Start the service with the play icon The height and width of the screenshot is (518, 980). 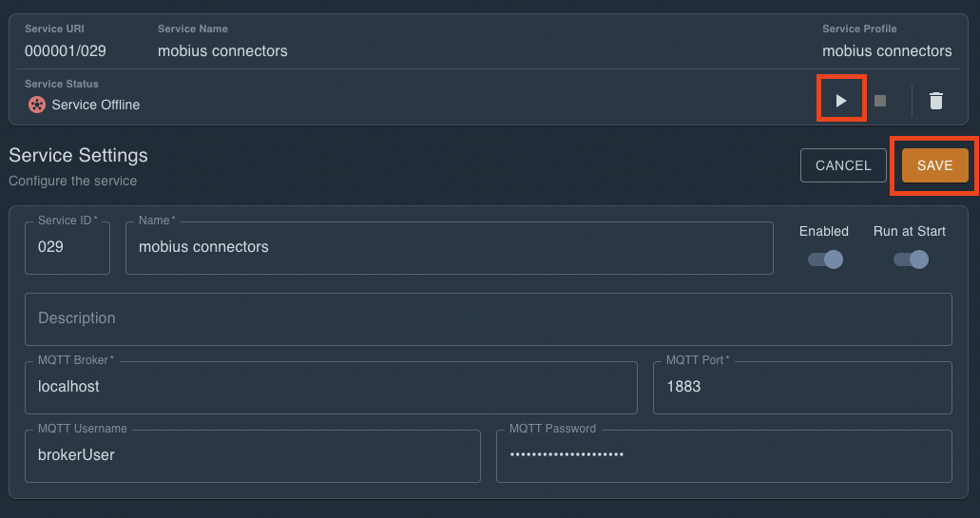[841, 100]
